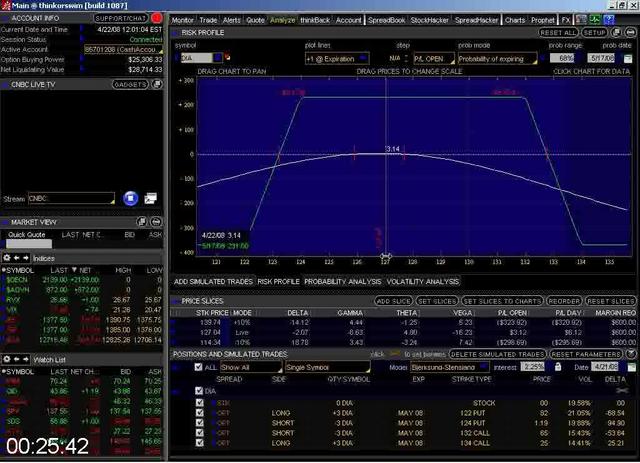Open the Single Symbol dropdown
This screenshot has width=640, height=463.
[328, 367]
